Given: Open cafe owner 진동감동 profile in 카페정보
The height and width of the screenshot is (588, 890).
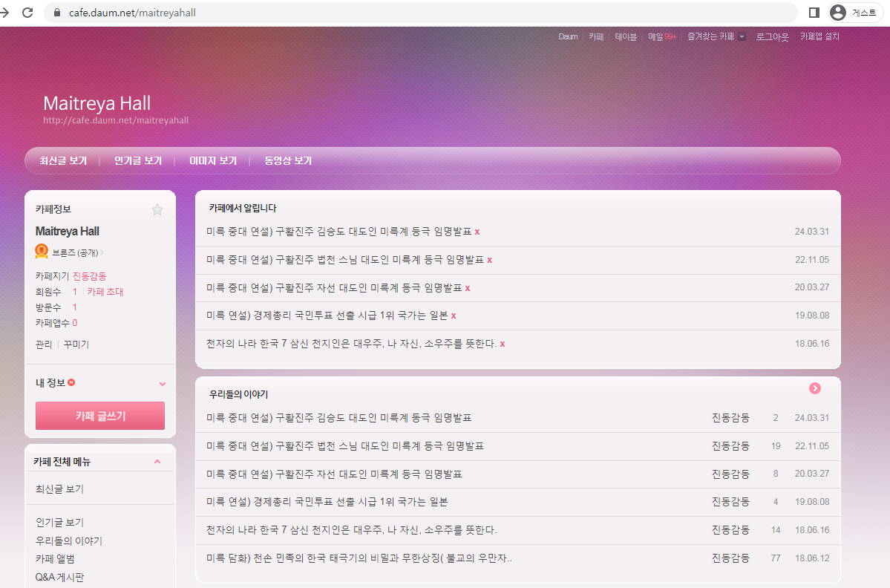Looking at the screenshot, I should click(89, 276).
